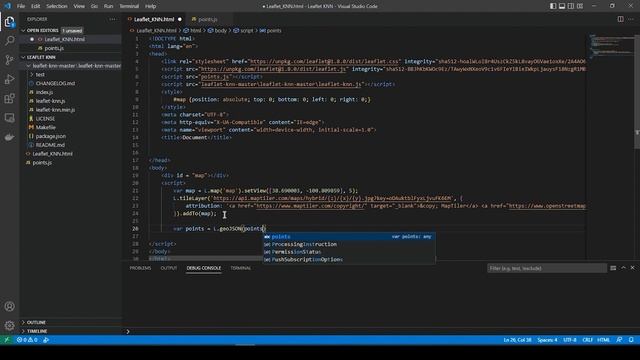
Task: Click the debug launch status bar icon
Action: tap(46, 340)
